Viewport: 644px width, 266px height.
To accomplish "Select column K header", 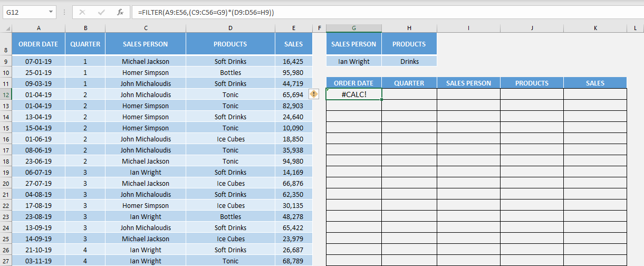I will click(x=595, y=28).
